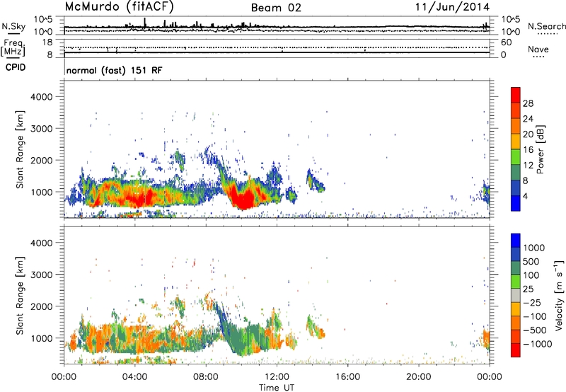Click 'Slant Range [km]' label of velocity panel
The image size is (566, 392).
[20, 295]
